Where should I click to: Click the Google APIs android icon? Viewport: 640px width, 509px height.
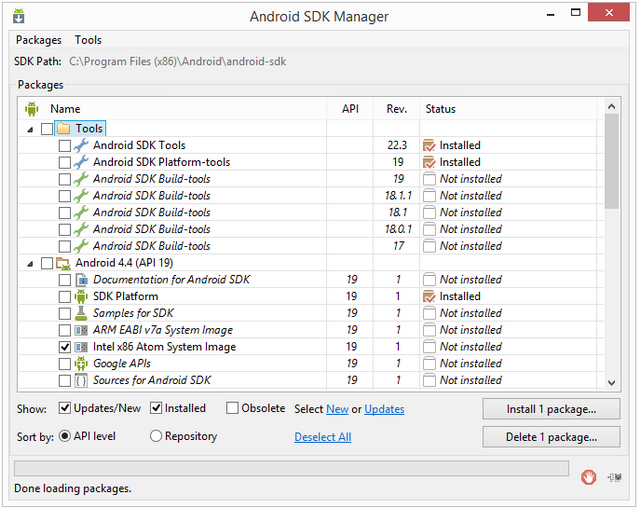coord(81,363)
